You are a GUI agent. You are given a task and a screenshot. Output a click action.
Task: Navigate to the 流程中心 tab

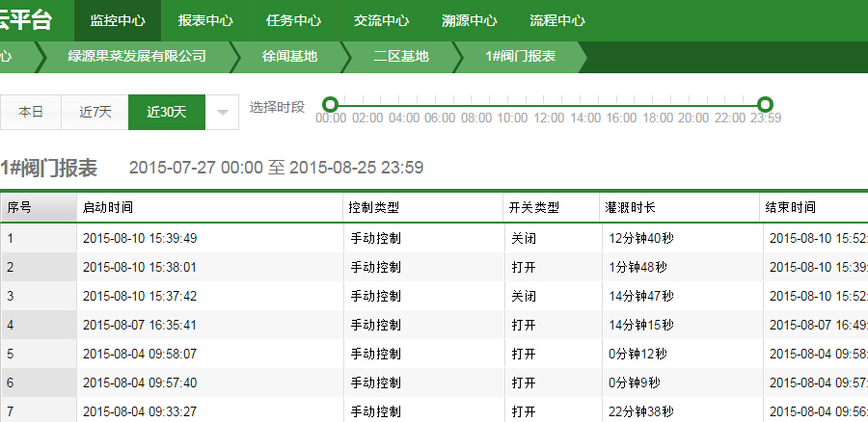pos(556,20)
